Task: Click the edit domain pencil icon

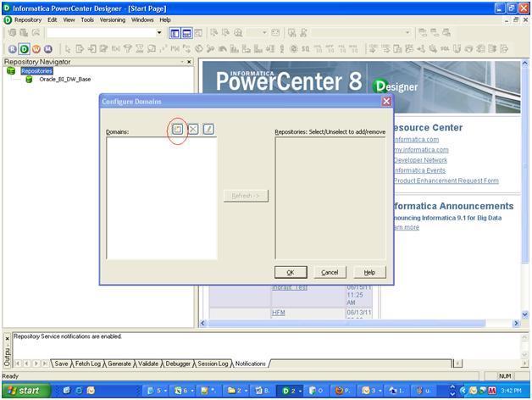Action: point(208,129)
